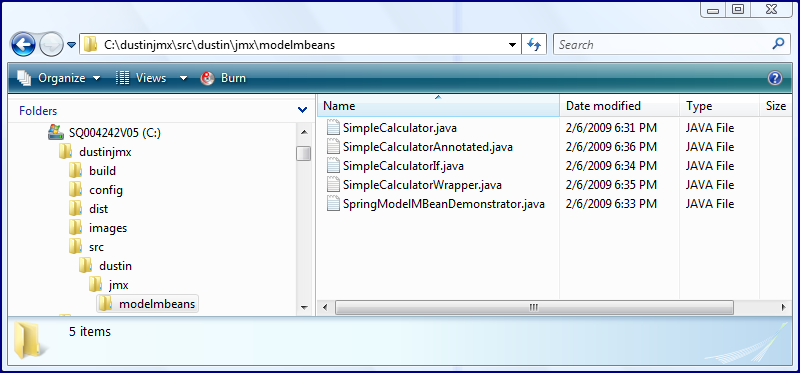The width and height of the screenshot is (800, 373).
Task: Click the folder tree vertical scroll thumb
Action: (x=304, y=153)
